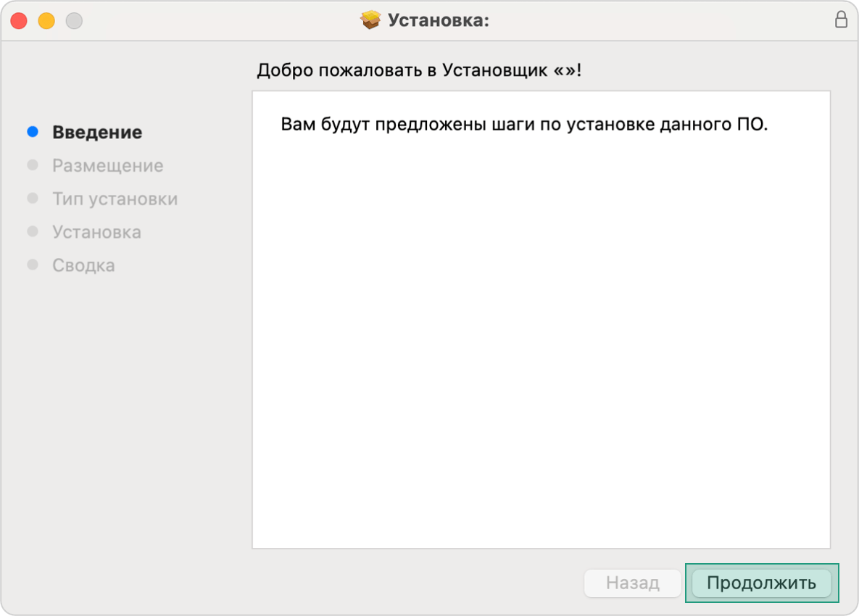Image resolution: width=859 pixels, height=616 pixels.
Task: Select the Сводка step in sidebar
Action: point(84,265)
